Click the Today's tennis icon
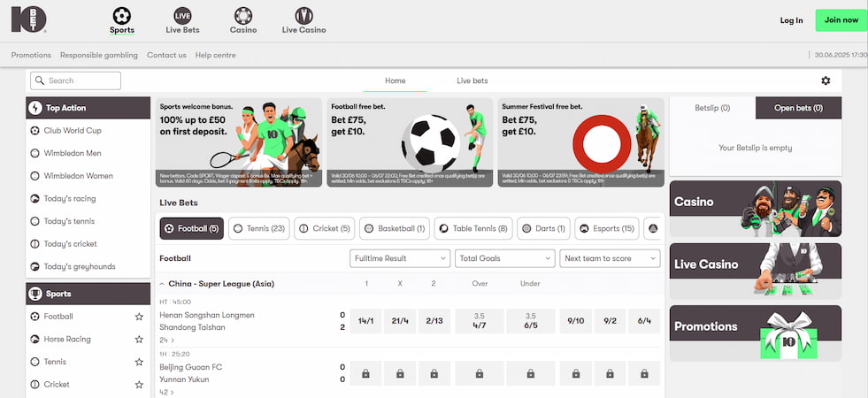The height and width of the screenshot is (398, 868). [35, 221]
